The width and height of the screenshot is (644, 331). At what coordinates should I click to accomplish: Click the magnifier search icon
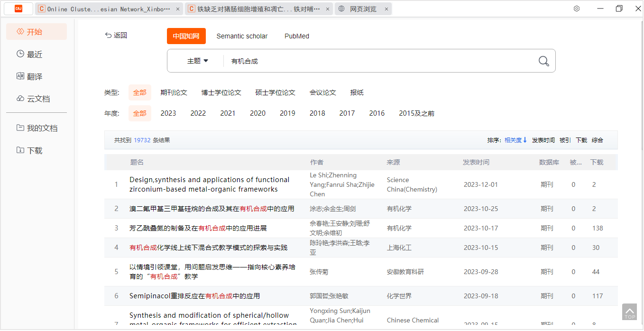pos(543,61)
